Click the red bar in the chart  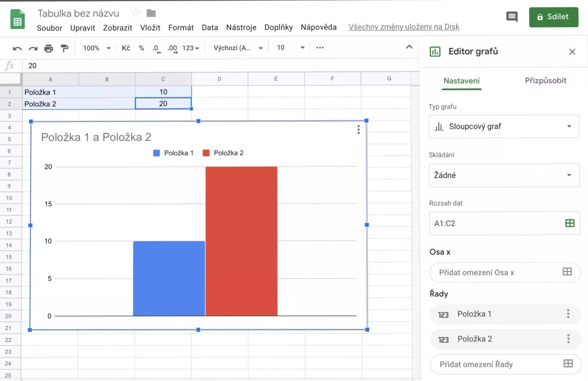click(241, 241)
